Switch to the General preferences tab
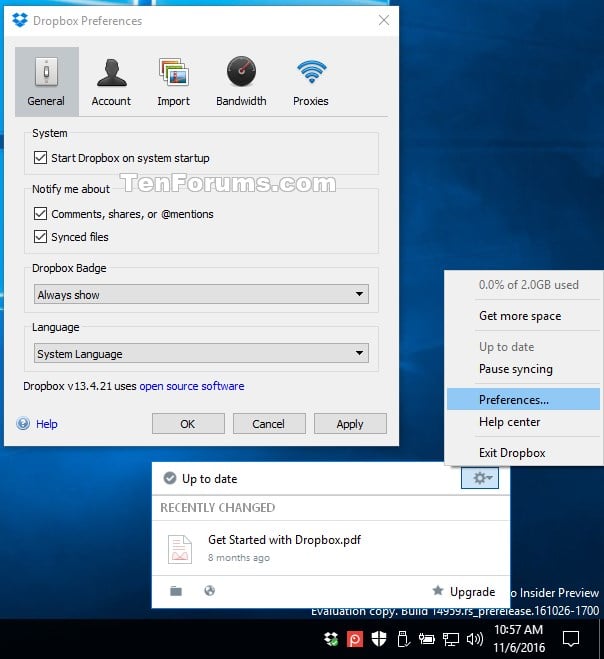The image size is (604, 659). pos(46,82)
